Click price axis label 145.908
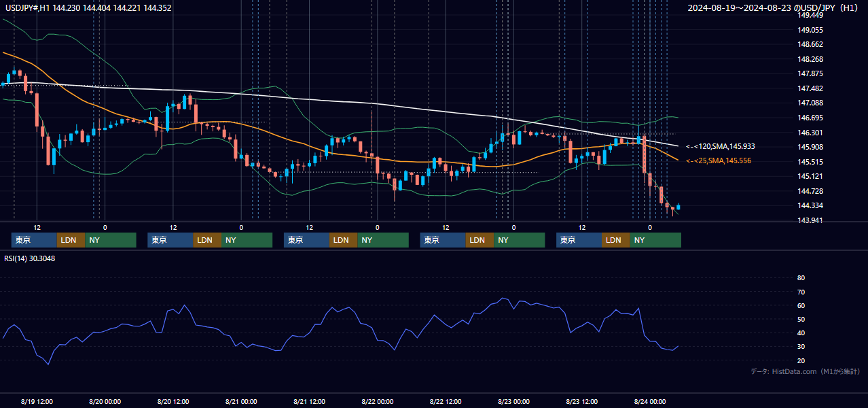The height and width of the screenshot is (408, 868). 810,147
